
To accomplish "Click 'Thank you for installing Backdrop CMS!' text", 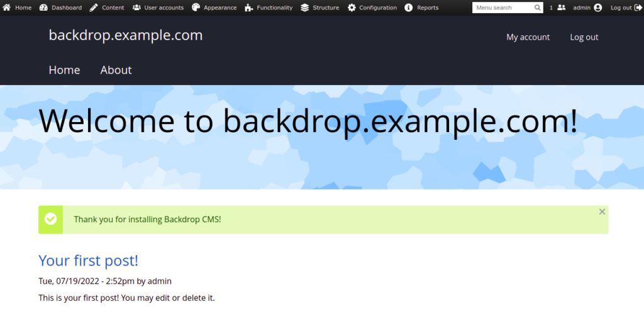I will (x=147, y=220).
